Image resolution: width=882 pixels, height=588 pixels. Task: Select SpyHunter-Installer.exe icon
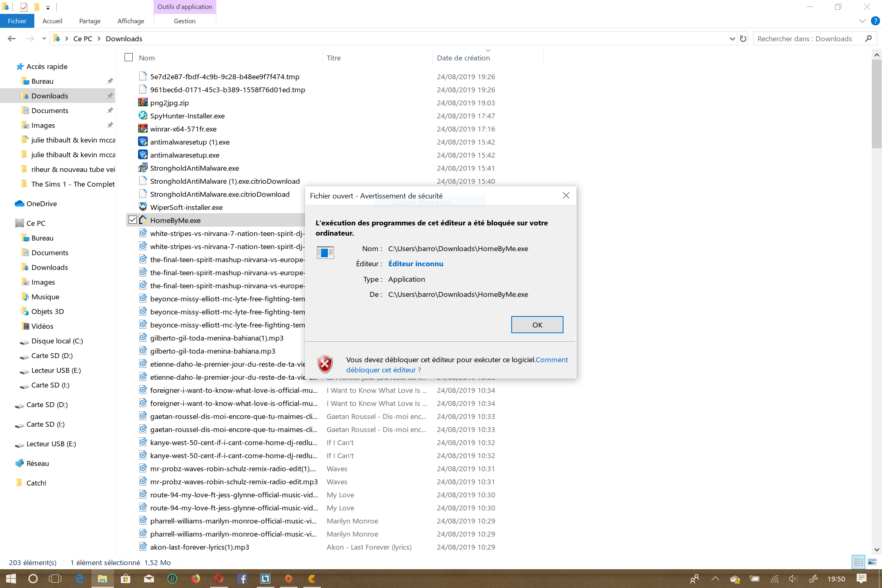(143, 116)
